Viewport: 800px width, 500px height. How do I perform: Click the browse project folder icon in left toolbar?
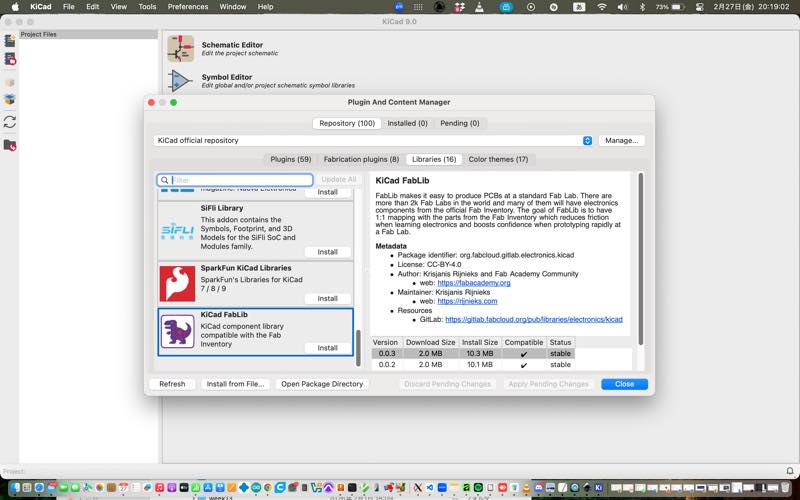click(10, 145)
